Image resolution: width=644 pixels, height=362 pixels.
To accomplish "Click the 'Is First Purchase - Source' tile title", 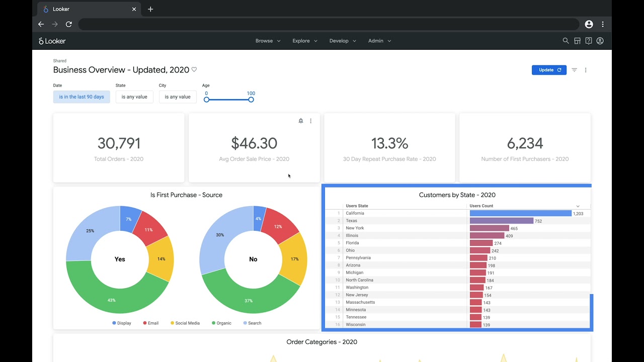I will point(186,195).
